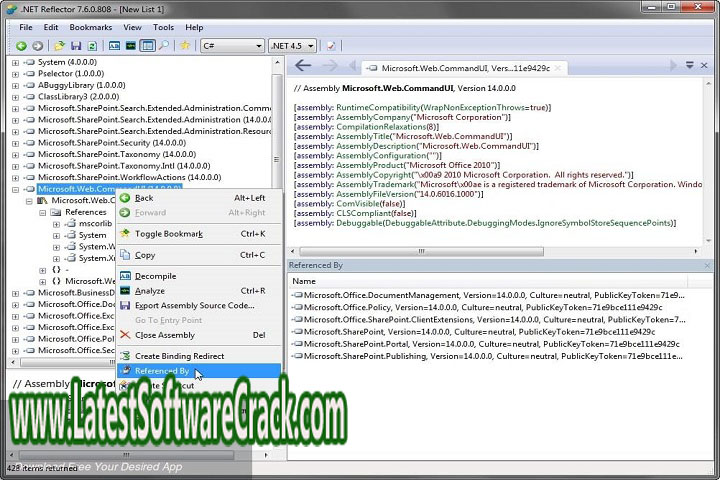
Task: Expand the Pselector (1.0.0.0) node
Action: point(15,74)
